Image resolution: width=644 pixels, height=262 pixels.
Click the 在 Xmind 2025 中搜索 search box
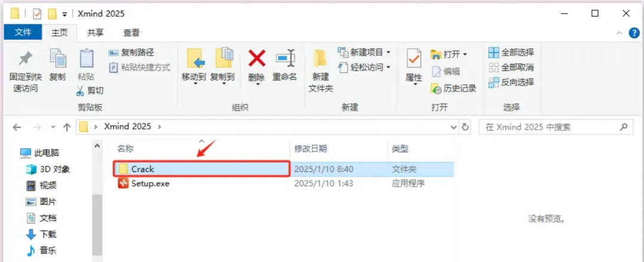(x=550, y=127)
